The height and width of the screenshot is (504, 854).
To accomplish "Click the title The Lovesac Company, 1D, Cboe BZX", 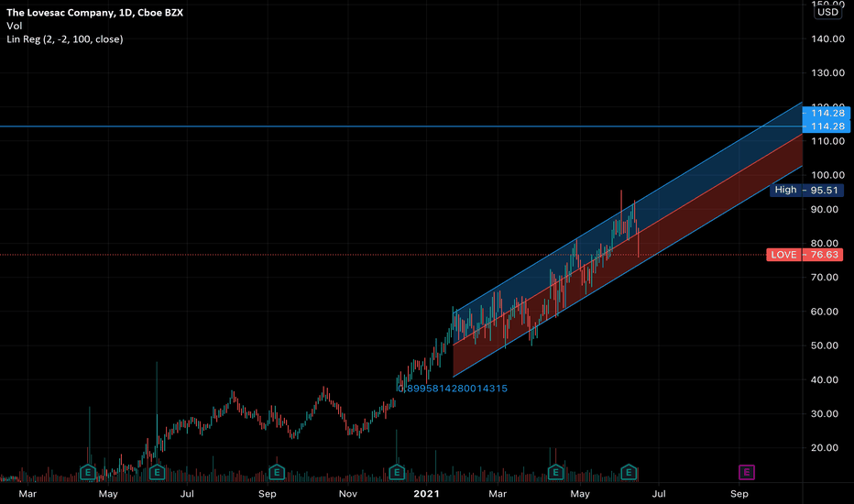I will click(x=94, y=13).
